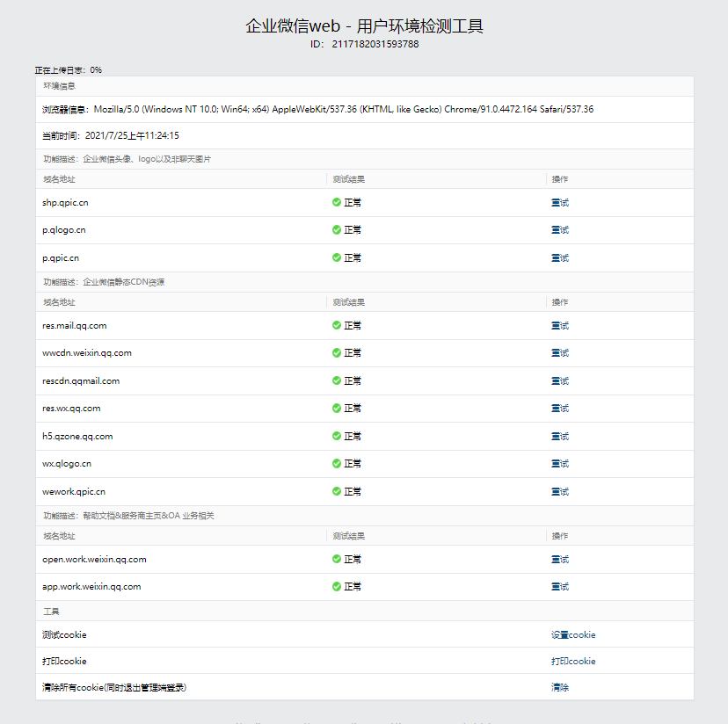728x724 pixels.
Task: Select the wx.qlogo.cn domain text
Action: pos(67,464)
